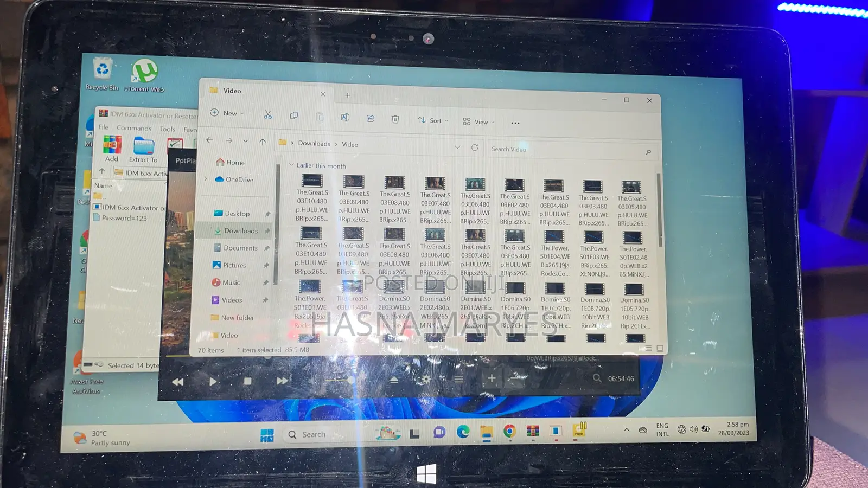Select Documents in the navigation pane
This screenshot has width=868, height=488.
(x=235, y=248)
